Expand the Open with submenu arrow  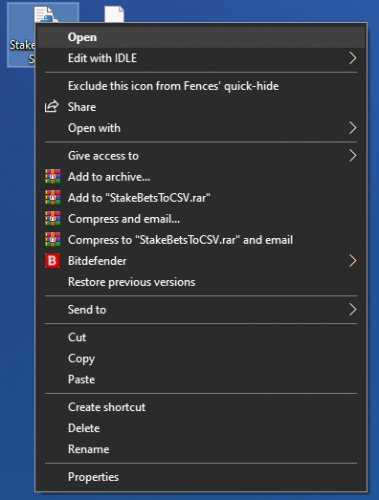[352, 128]
